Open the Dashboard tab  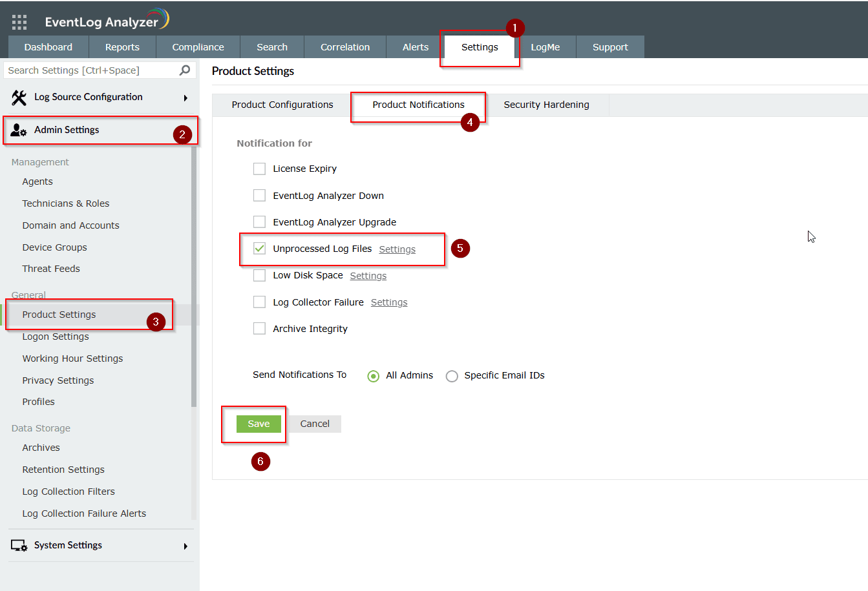point(48,47)
